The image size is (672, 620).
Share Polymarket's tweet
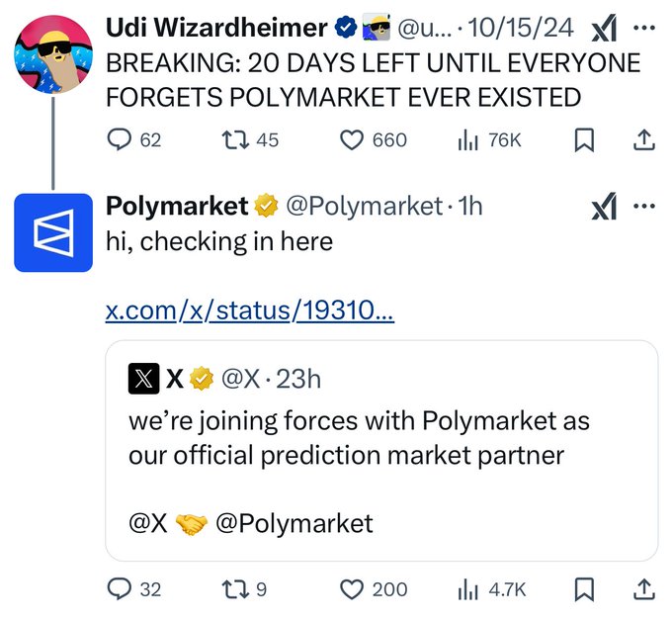click(643, 589)
